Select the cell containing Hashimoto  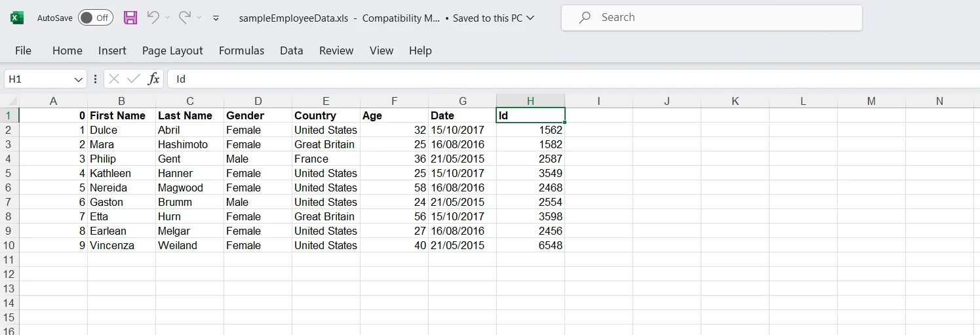189,144
